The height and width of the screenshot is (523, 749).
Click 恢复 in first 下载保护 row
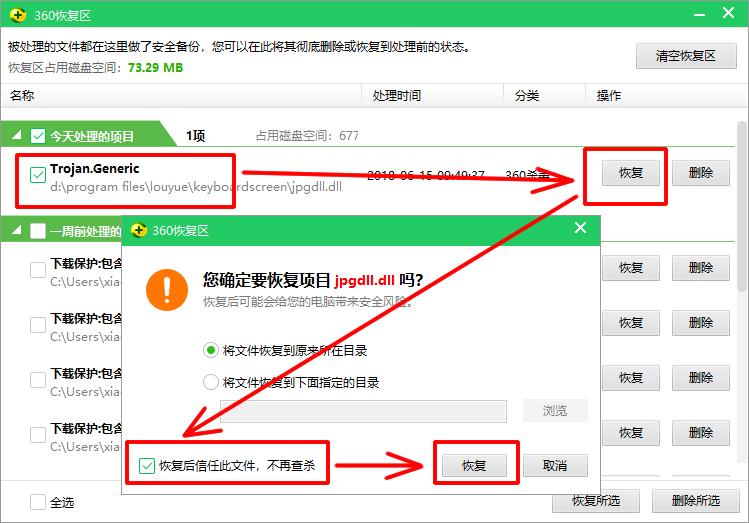coord(631,268)
